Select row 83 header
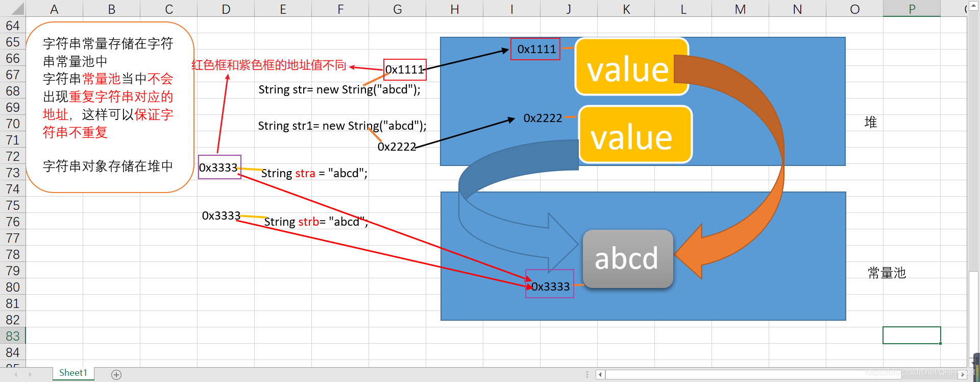Image resolution: width=980 pixels, height=382 pixels. tap(13, 336)
